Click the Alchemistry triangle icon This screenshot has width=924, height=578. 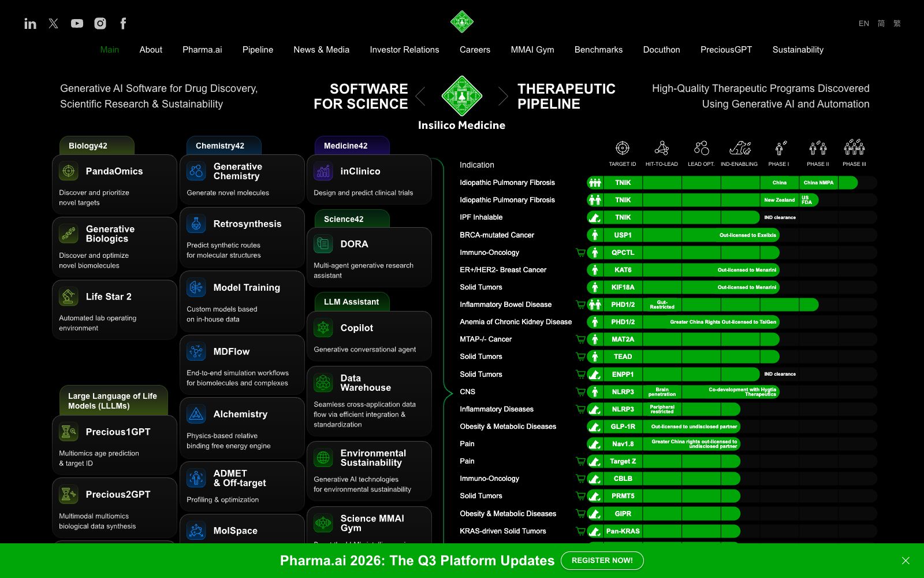[x=196, y=414]
